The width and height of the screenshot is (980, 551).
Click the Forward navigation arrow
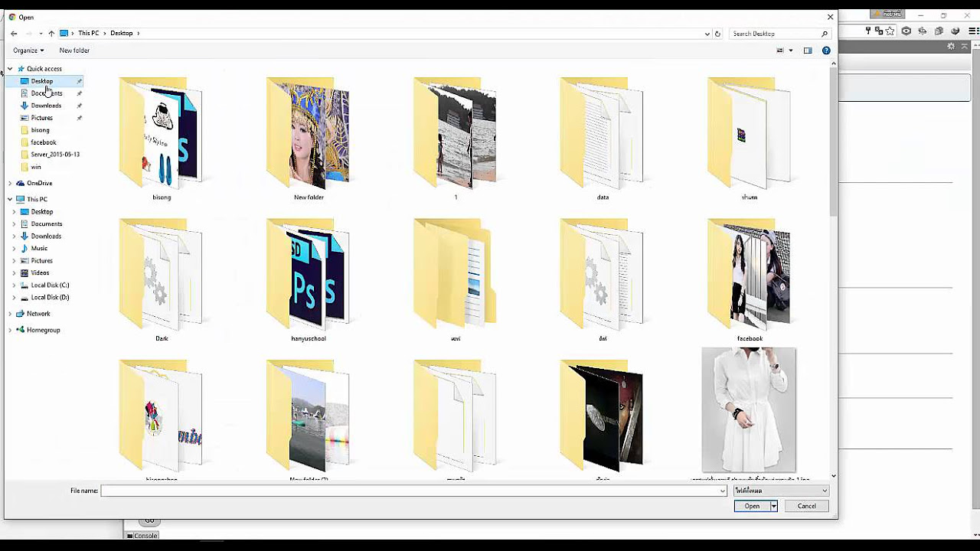click(28, 34)
